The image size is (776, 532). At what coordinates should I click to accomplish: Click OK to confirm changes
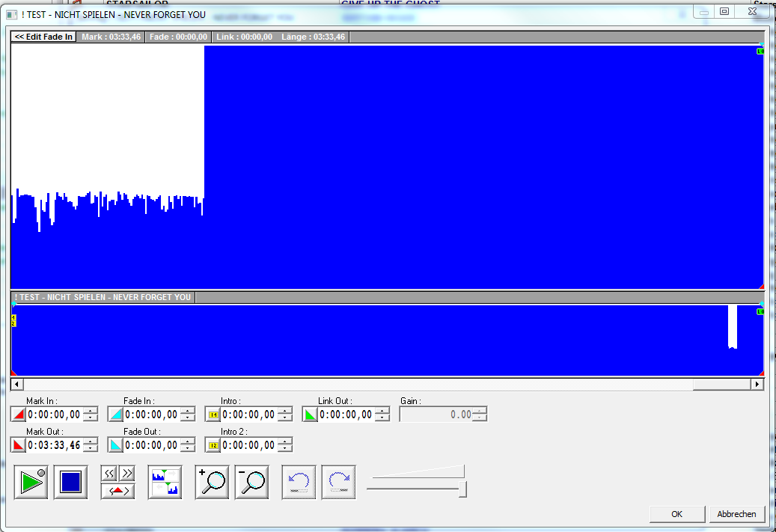coord(676,514)
